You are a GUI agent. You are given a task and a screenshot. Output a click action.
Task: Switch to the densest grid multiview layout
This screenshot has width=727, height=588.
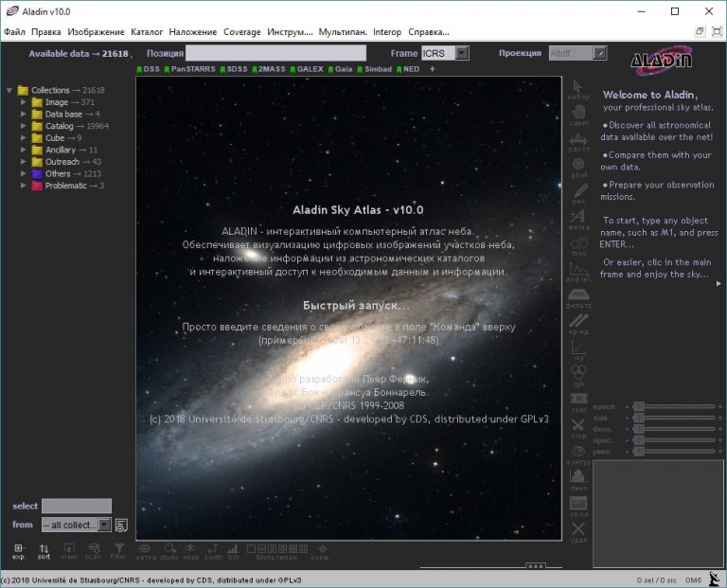(303, 549)
